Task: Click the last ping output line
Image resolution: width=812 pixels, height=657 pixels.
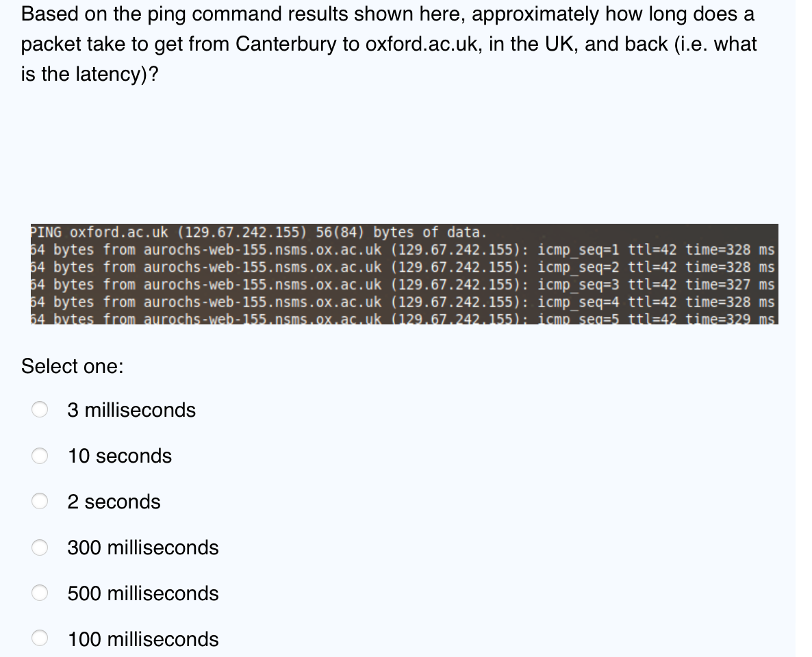Action: tap(403, 319)
